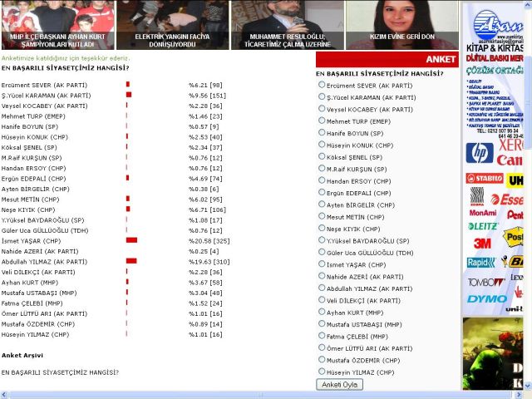Select İsmet YAŞAR (CHP) radio option

coord(322,264)
